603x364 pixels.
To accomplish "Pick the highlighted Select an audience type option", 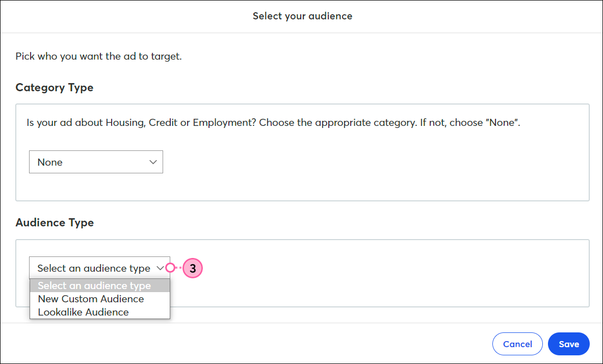I will tap(99, 286).
